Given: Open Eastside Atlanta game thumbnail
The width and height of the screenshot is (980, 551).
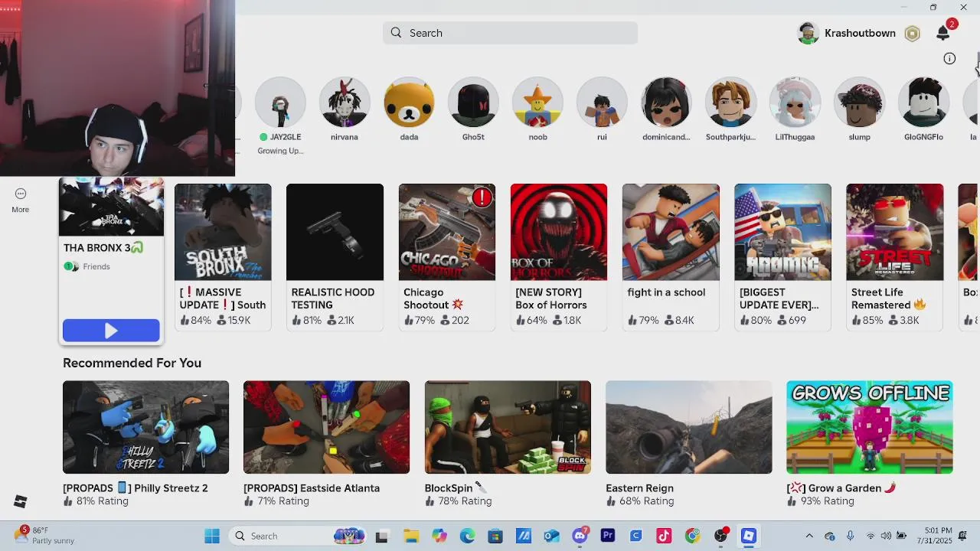Looking at the screenshot, I should point(326,427).
